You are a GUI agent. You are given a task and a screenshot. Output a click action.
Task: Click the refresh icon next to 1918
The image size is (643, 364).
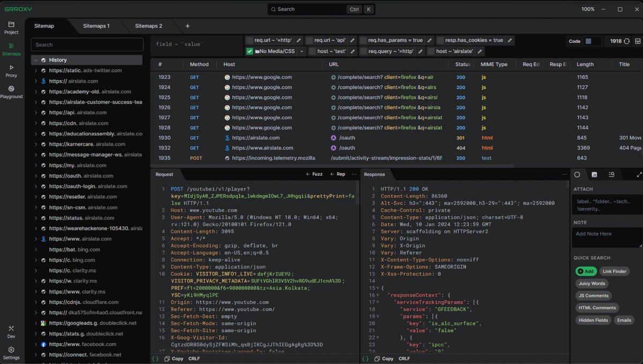(626, 41)
